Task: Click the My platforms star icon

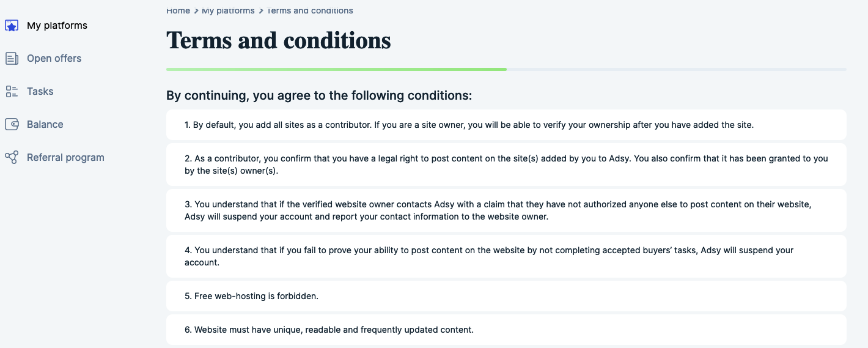Action: (x=12, y=26)
